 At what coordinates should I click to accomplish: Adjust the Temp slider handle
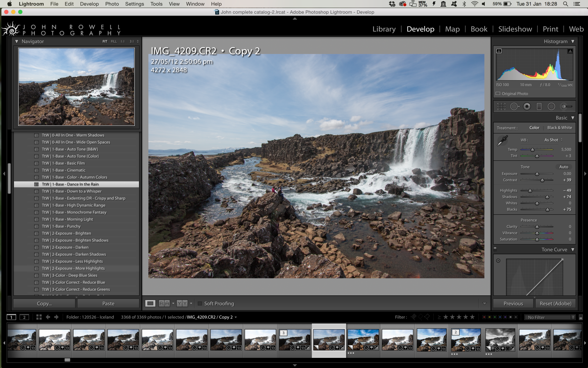pyautogui.click(x=532, y=150)
